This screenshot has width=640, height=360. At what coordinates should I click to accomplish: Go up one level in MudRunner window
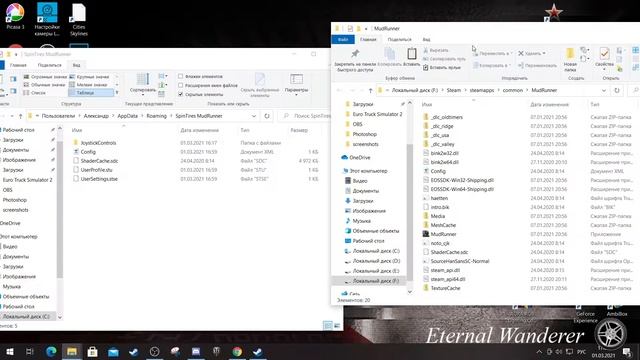[370, 90]
